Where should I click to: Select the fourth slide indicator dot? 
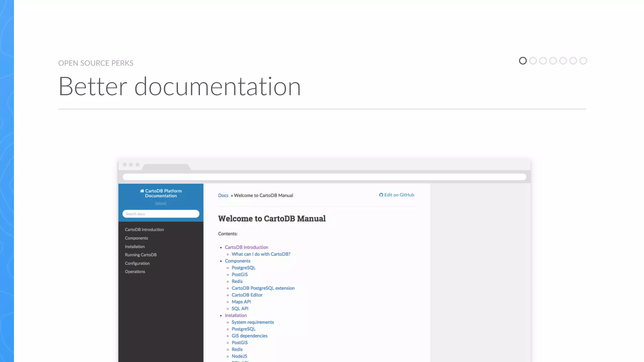553,61
